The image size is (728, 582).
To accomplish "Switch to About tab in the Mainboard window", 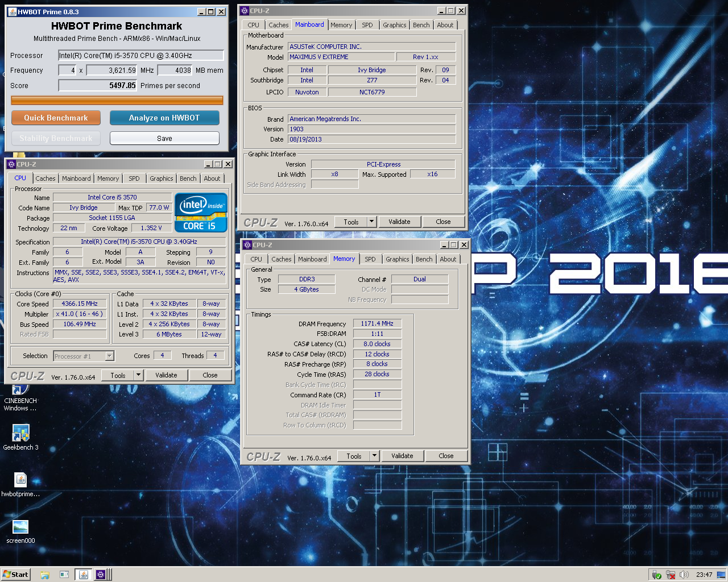I will pos(445,25).
